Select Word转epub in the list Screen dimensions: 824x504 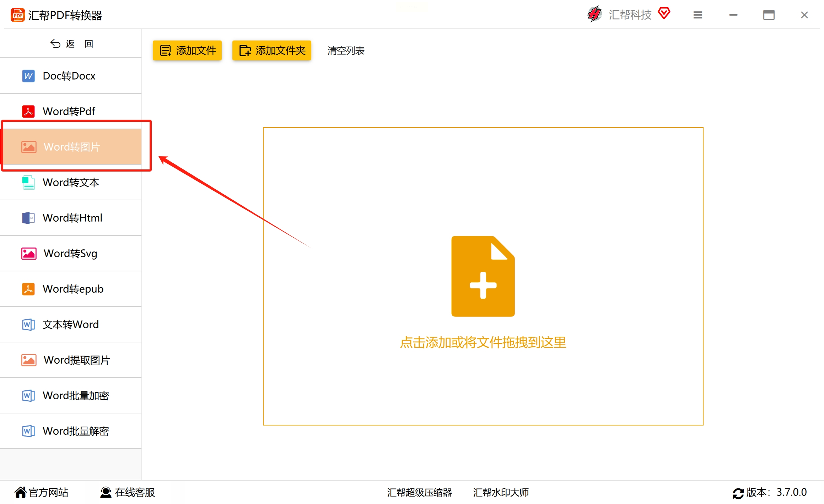tap(73, 289)
